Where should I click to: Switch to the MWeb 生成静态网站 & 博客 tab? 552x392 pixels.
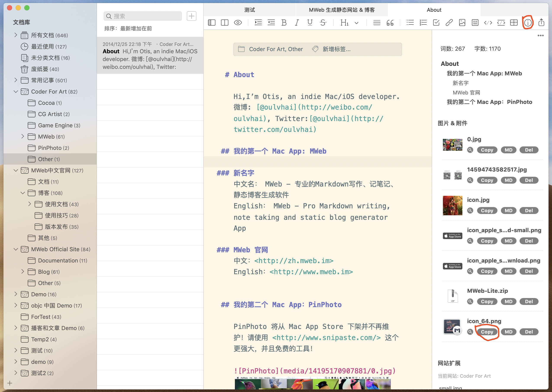[342, 10]
